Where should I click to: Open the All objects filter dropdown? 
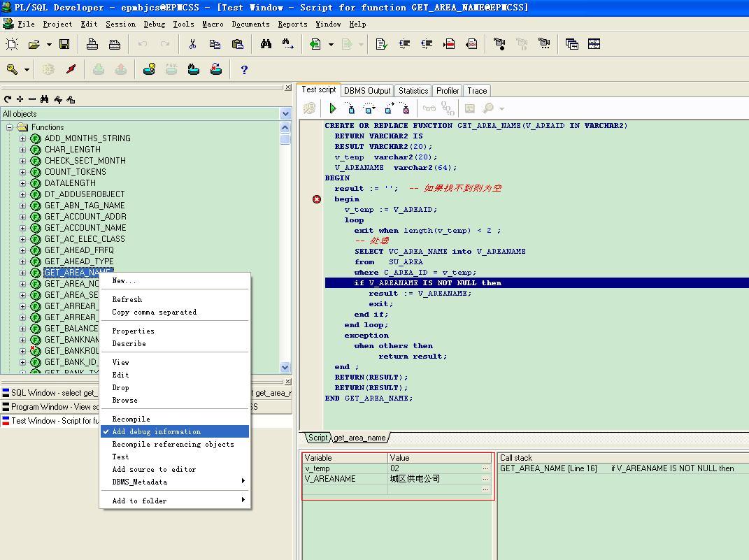point(285,114)
